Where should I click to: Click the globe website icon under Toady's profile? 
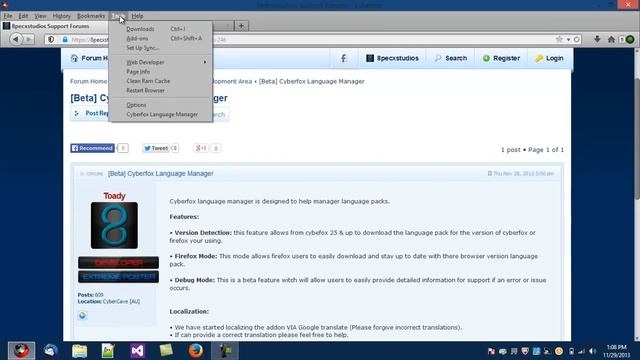(x=82, y=315)
